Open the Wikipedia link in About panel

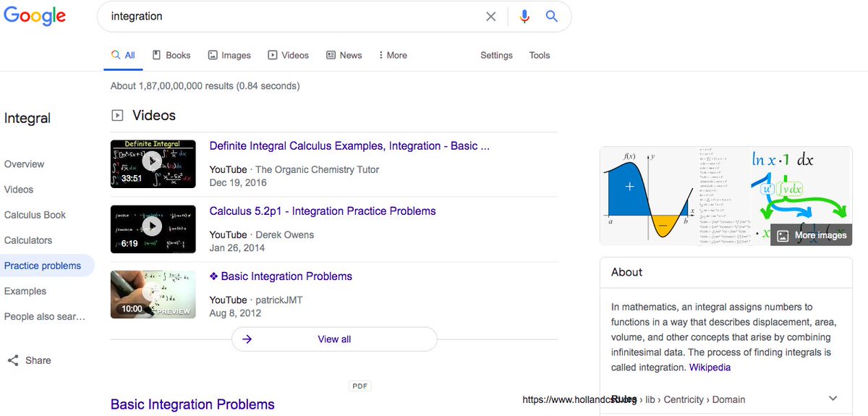[710, 368]
